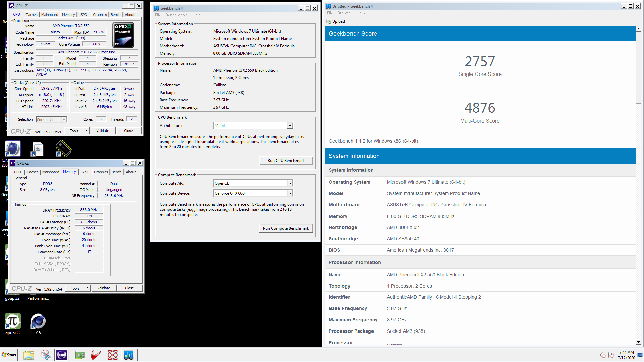The image size is (644, 362).
Task: Click the DRAM Frequency 883.0 MHz value
Action: tap(89, 210)
